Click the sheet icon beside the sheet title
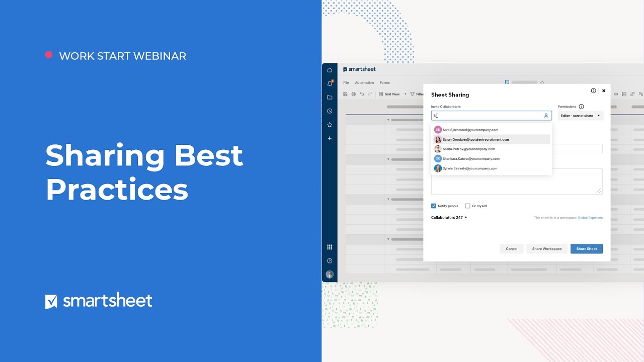The image size is (644, 362). pyautogui.click(x=507, y=82)
